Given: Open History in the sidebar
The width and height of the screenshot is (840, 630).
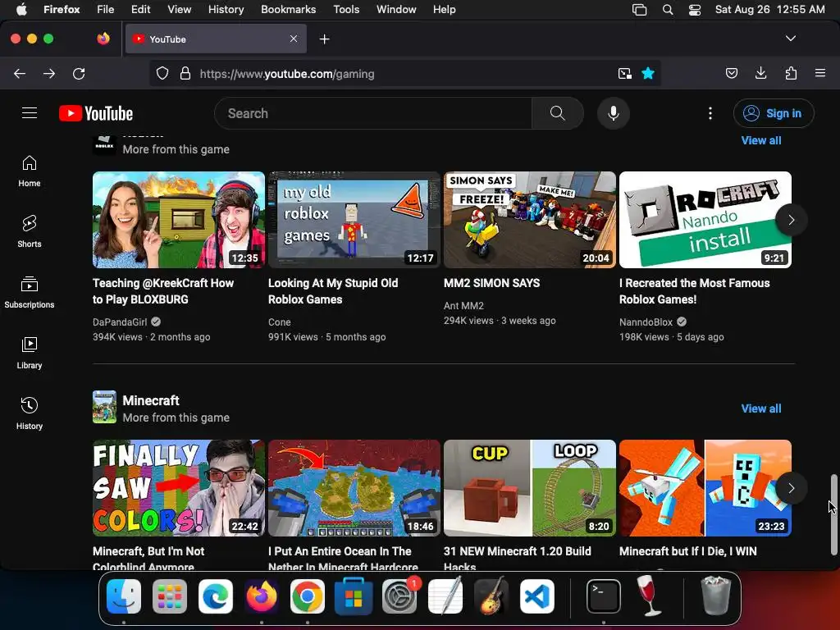Looking at the screenshot, I should click(29, 413).
